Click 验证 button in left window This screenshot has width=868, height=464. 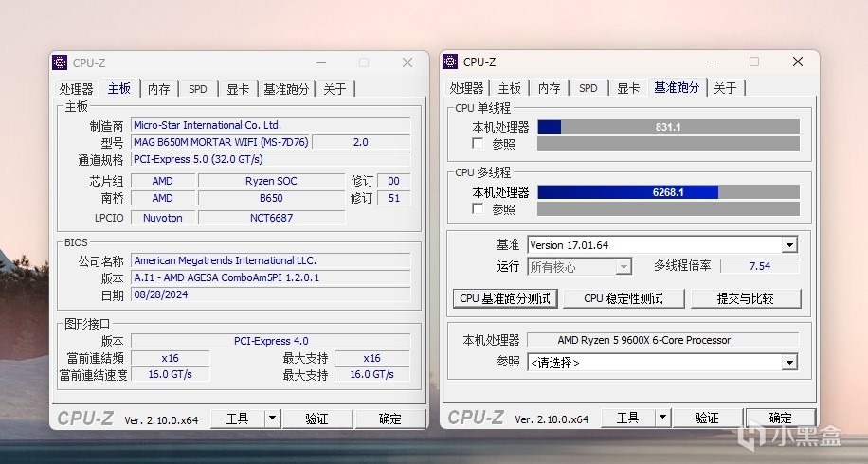(316, 419)
